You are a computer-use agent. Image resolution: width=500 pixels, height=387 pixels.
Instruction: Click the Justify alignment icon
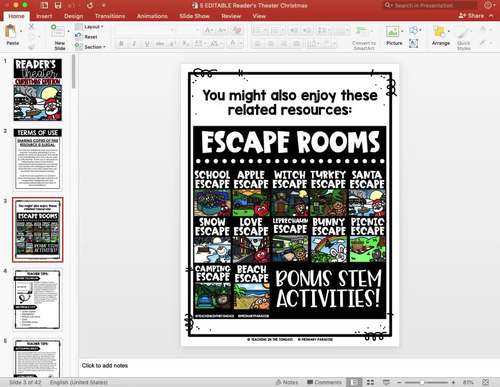[x=297, y=44]
